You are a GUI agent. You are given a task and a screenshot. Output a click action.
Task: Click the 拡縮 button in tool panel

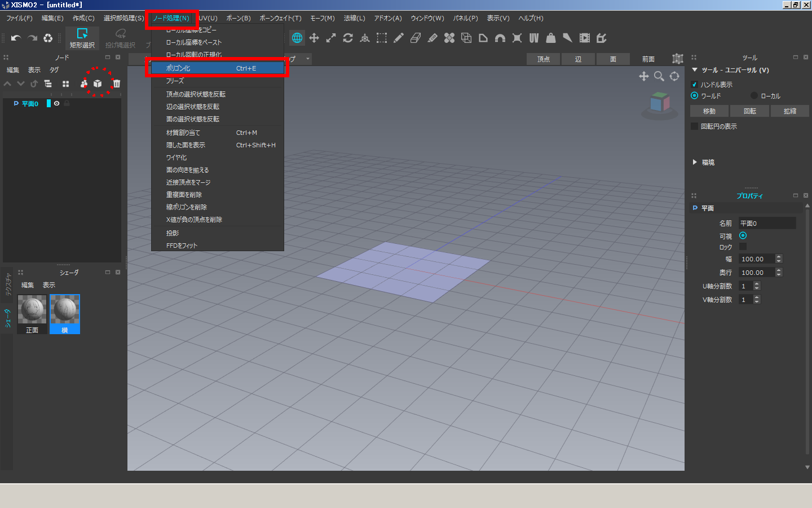(x=790, y=111)
